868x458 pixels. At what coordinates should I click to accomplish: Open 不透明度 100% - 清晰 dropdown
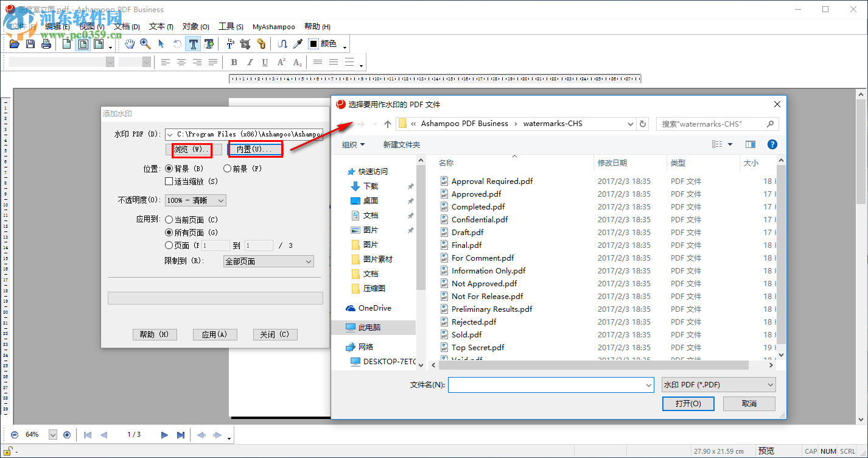[x=195, y=200]
